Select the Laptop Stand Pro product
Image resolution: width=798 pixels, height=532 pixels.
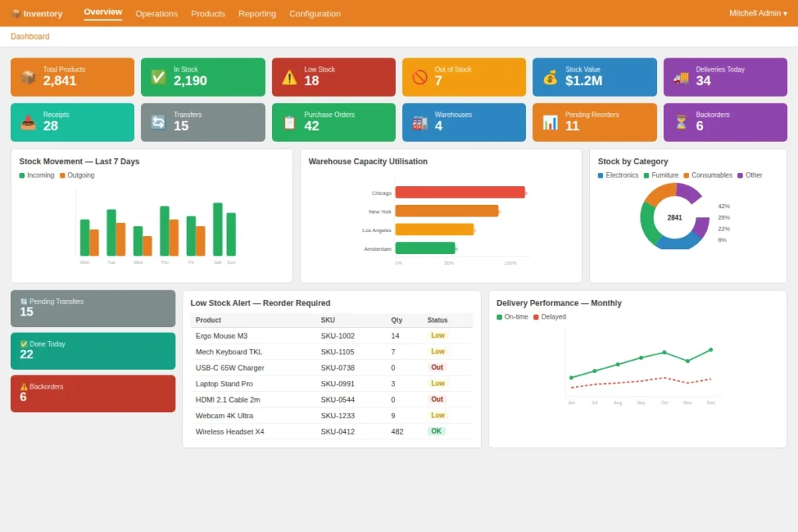(x=224, y=383)
